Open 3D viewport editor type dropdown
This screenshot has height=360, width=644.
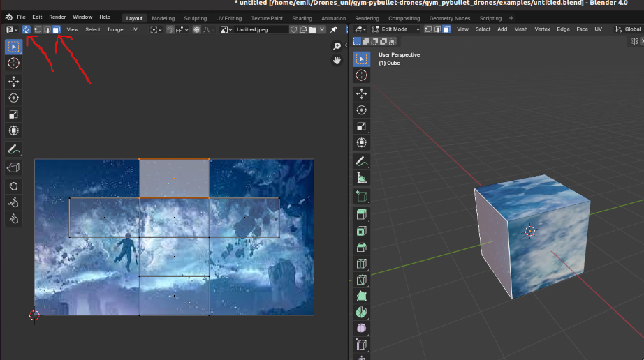(x=360, y=29)
